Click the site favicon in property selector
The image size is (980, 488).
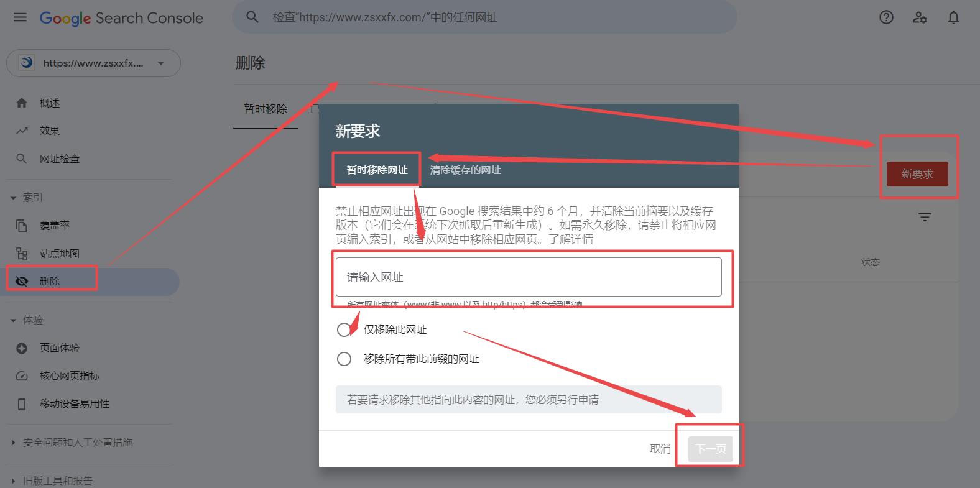pyautogui.click(x=26, y=63)
